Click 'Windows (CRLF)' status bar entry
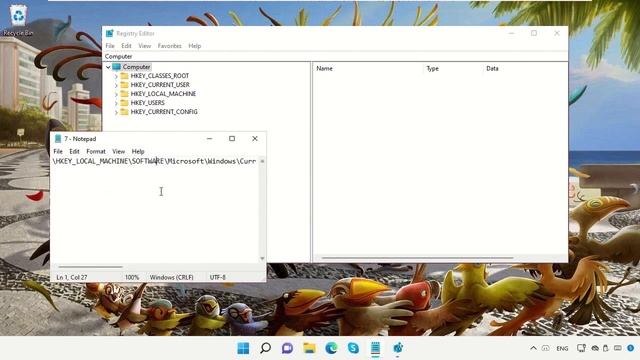The image size is (640, 360). [171, 277]
